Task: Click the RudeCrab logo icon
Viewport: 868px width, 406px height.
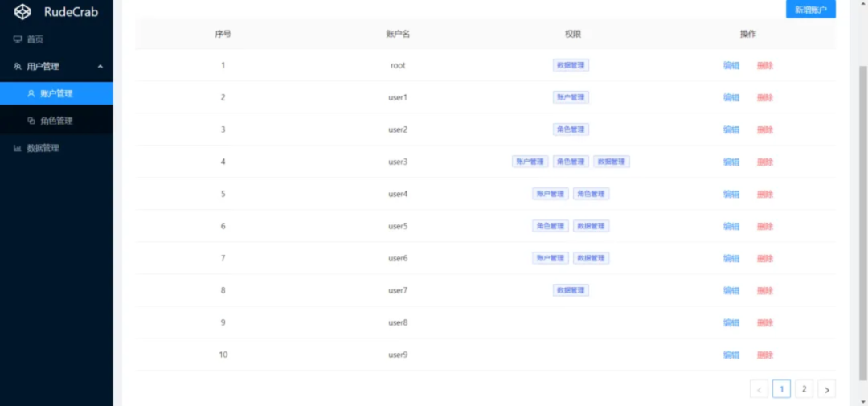Action: 24,11
